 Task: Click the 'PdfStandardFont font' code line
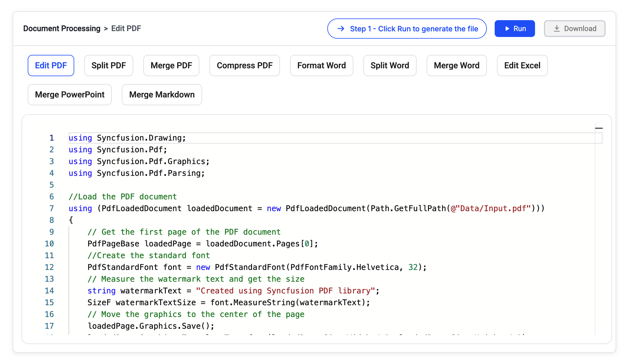tap(257, 267)
